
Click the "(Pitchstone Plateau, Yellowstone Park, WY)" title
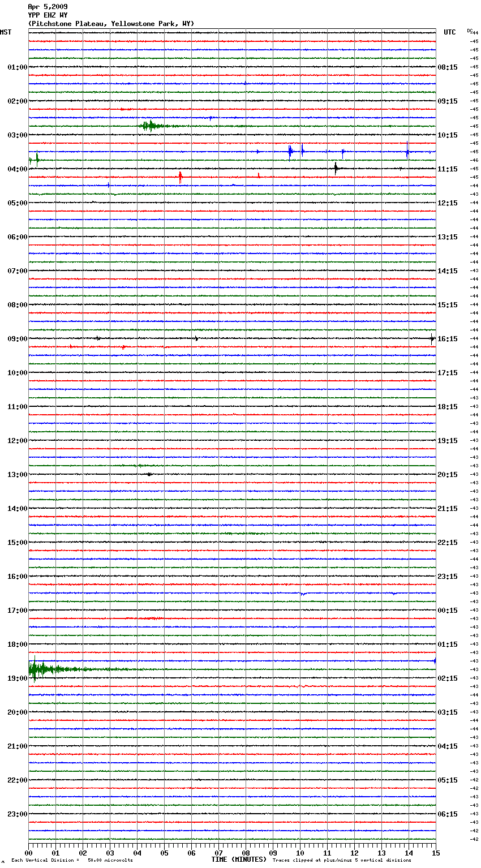(111, 24)
